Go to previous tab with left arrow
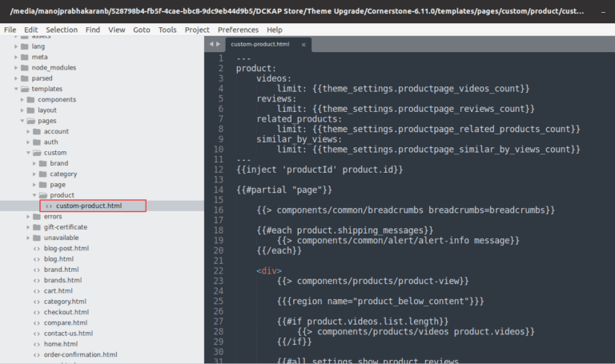 click(211, 44)
